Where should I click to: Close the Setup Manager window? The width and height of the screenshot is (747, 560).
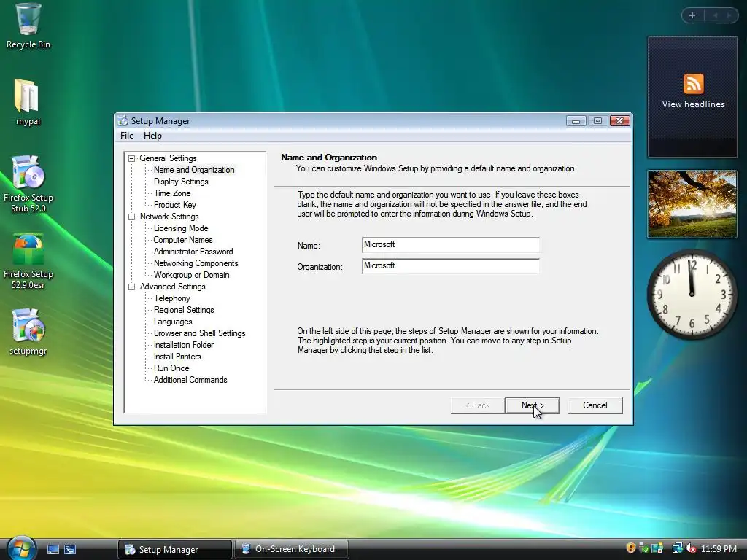coord(620,121)
